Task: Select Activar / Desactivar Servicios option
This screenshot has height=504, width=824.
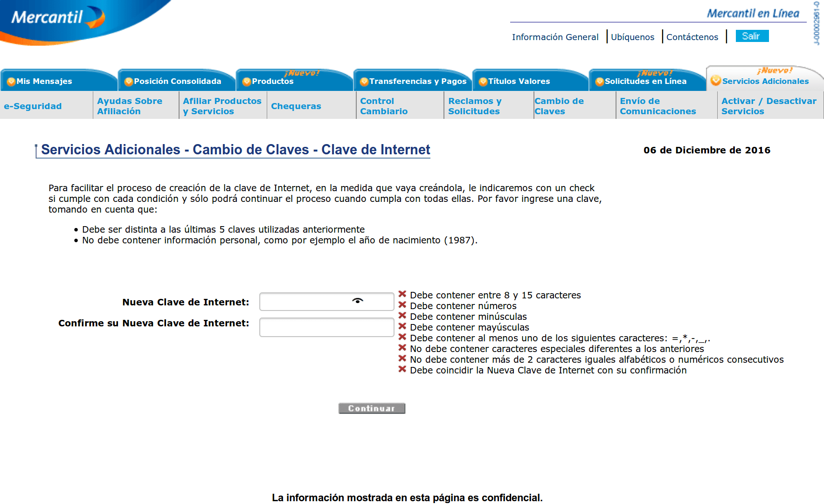Action: click(769, 106)
